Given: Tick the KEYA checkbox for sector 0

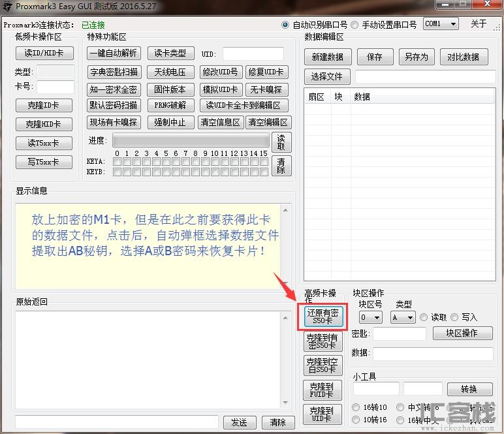Looking at the screenshot, I should pos(118,162).
